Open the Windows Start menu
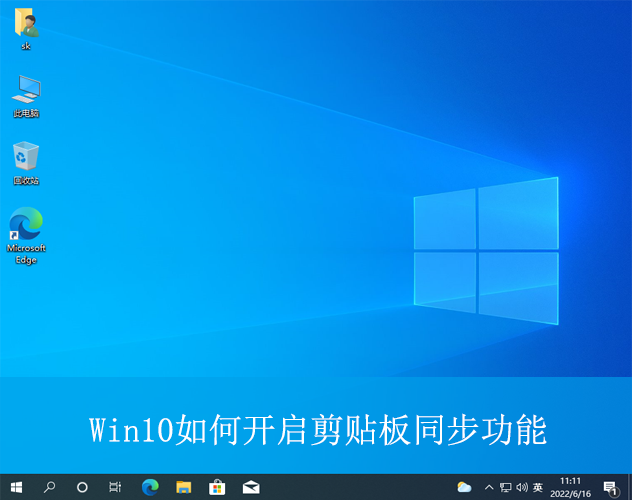632x500 pixels. pos(16,487)
